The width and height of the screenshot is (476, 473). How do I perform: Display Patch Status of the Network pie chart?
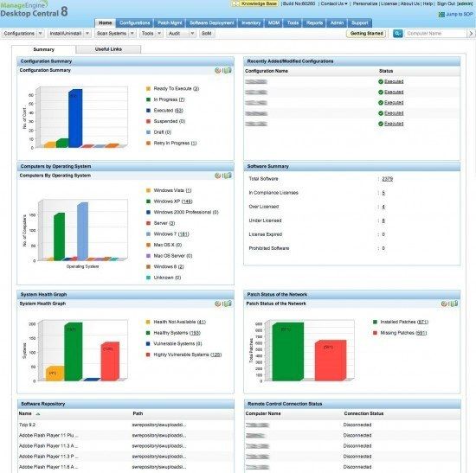tap(444, 304)
